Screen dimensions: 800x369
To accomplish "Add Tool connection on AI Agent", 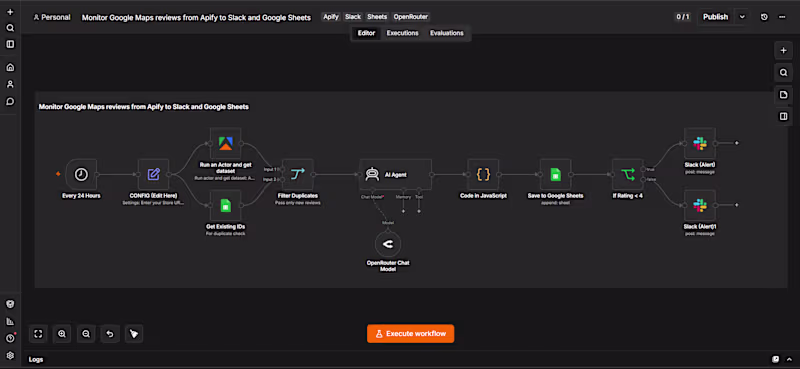I will pyautogui.click(x=419, y=211).
